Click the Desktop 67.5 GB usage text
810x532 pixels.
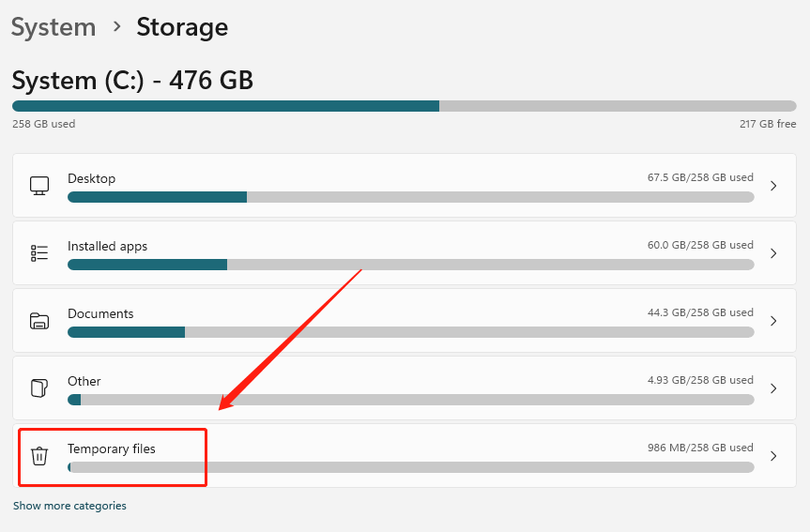point(700,177)
